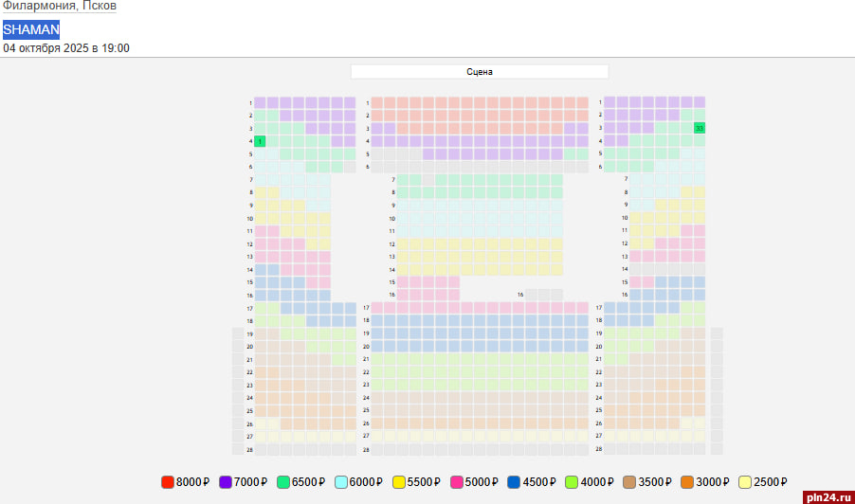Click the light blue 6000 ₽ legend swatch
Image resolution: width=855 pixels, height=504 pixels.
(341, 482)
